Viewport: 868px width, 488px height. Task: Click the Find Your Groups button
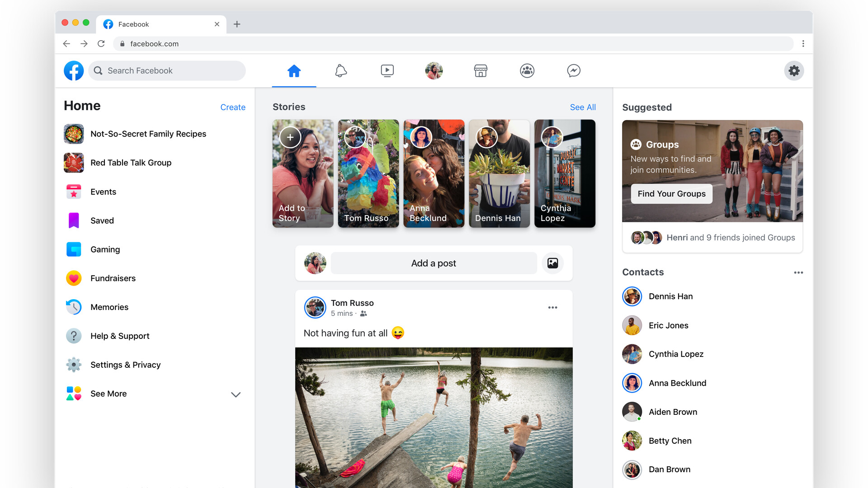(671, 193)
